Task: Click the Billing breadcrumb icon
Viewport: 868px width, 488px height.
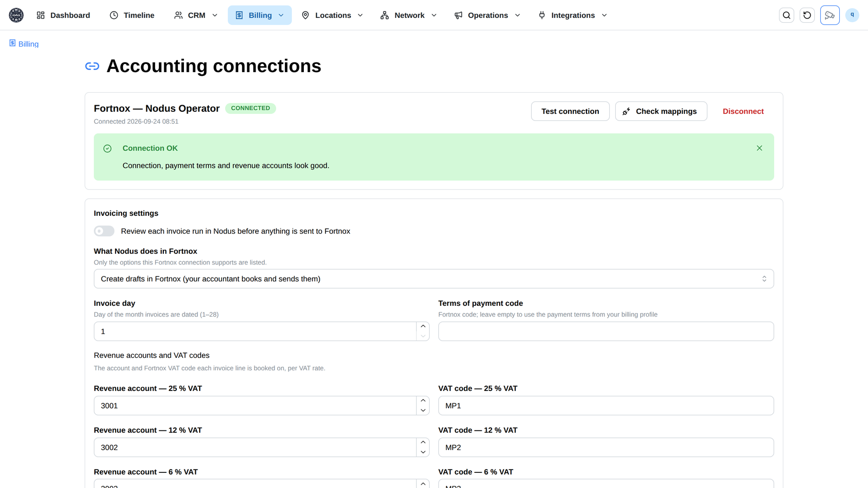Action: [12, 43]
